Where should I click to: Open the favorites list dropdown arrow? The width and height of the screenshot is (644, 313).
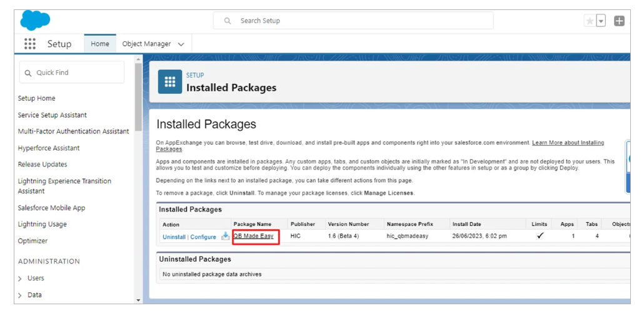601,21
